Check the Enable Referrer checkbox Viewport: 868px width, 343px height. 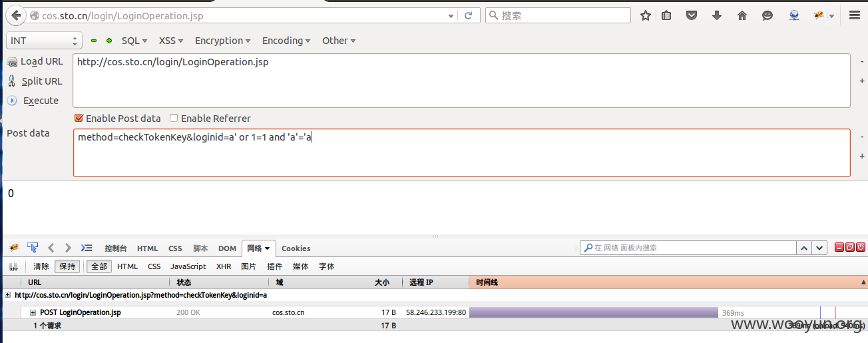174,119
